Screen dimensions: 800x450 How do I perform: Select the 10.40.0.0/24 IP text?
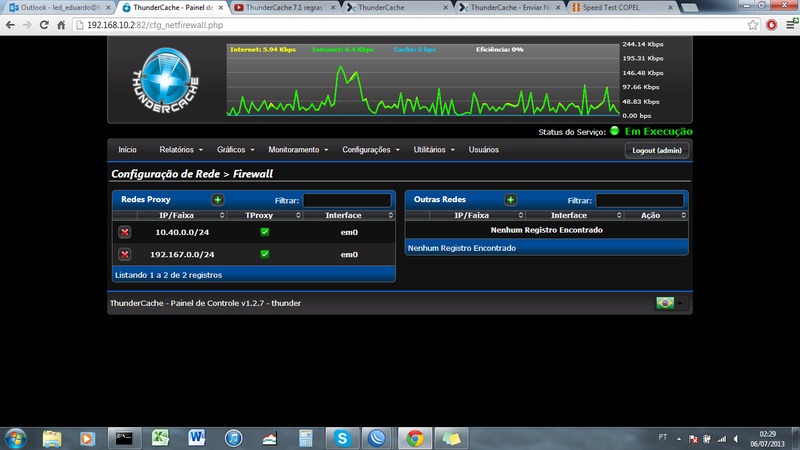click(x=182, y=232)
